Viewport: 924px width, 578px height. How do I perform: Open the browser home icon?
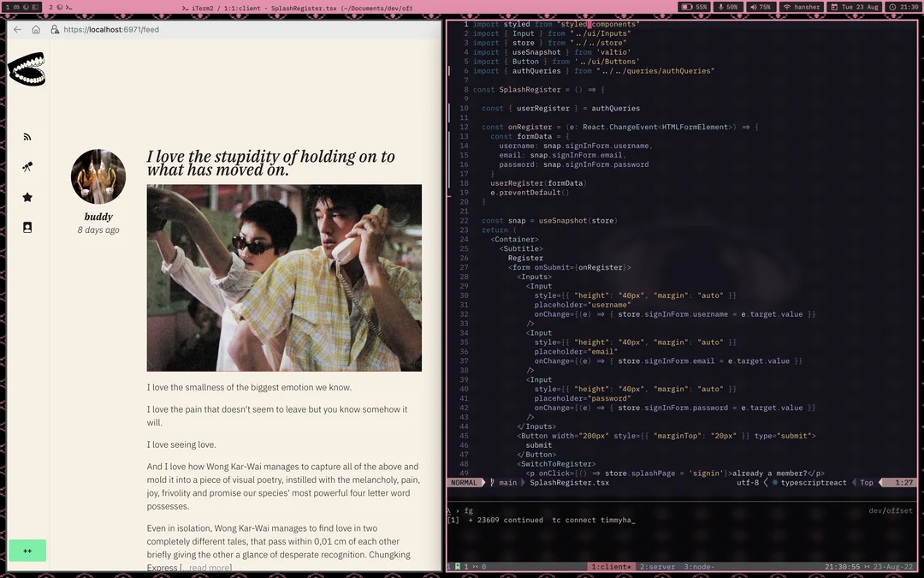click(x=36, y=29)
